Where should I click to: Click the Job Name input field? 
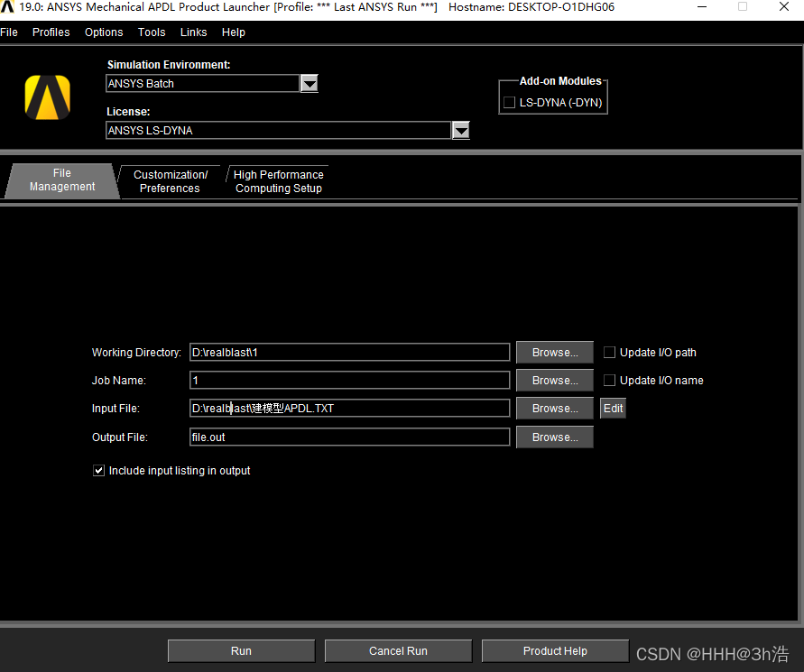349,381
